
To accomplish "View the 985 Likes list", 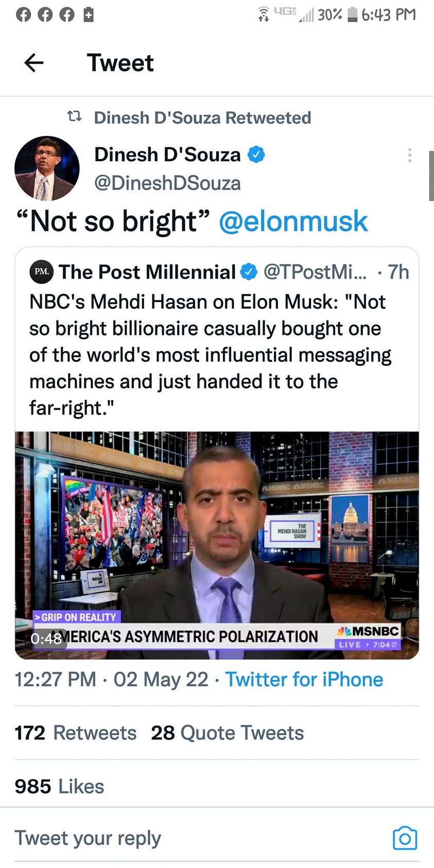I will pyautogui.click(x=59, y=786).
